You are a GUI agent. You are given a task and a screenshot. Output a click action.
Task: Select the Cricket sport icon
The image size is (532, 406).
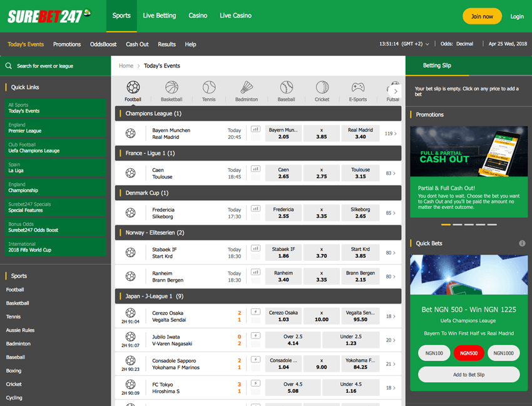[322, 87]
